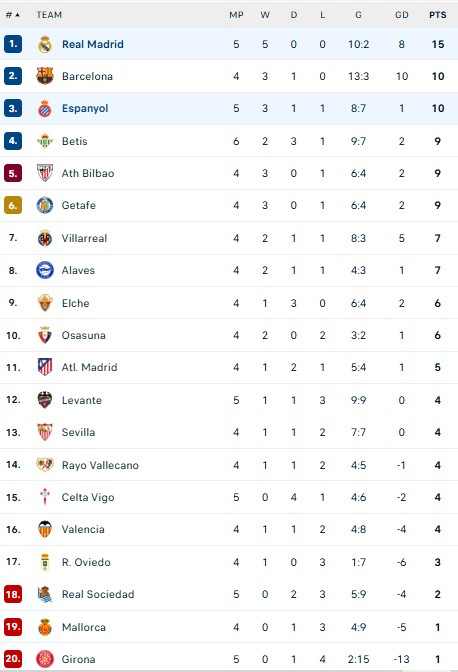Image resolution: width=458 pixels, height=672 pixels.
Task: Open the Villarreal crest icon
Action: (45, 238)
